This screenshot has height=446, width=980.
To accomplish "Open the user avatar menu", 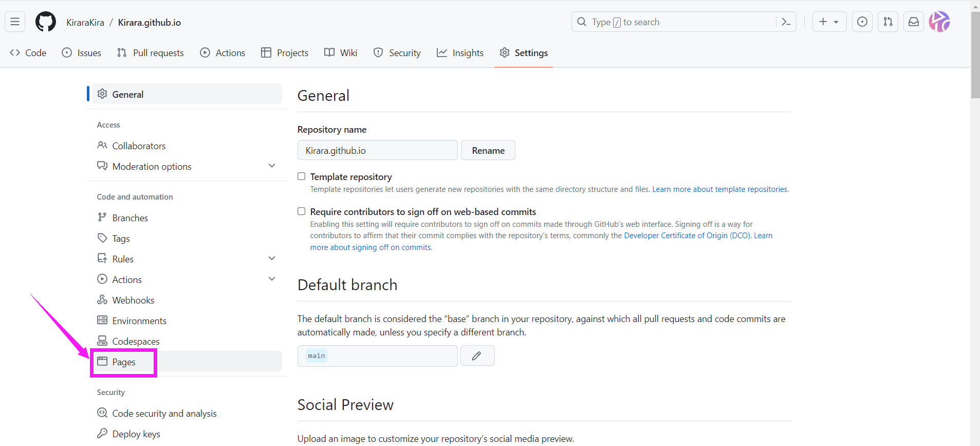I will pyautogui.click(x=939, y=22).
